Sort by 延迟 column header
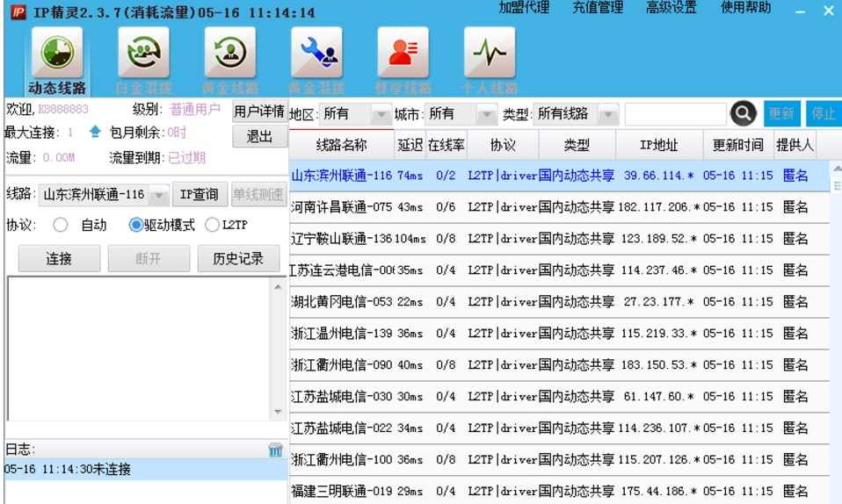 point(410,145)
